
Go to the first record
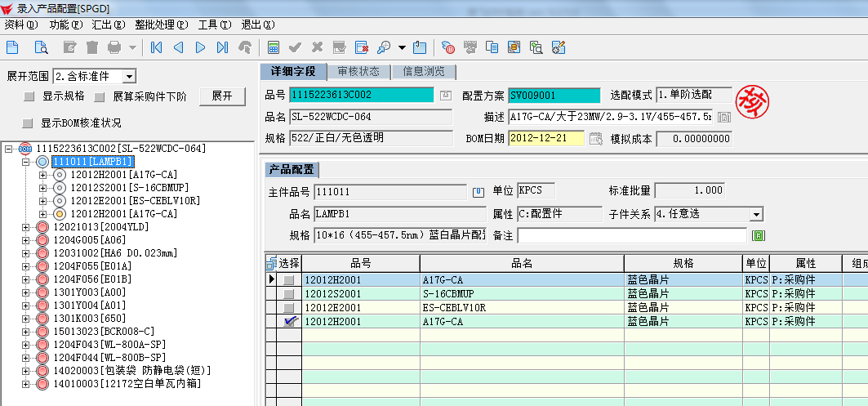pyautogui.click(x=157, y=47)
